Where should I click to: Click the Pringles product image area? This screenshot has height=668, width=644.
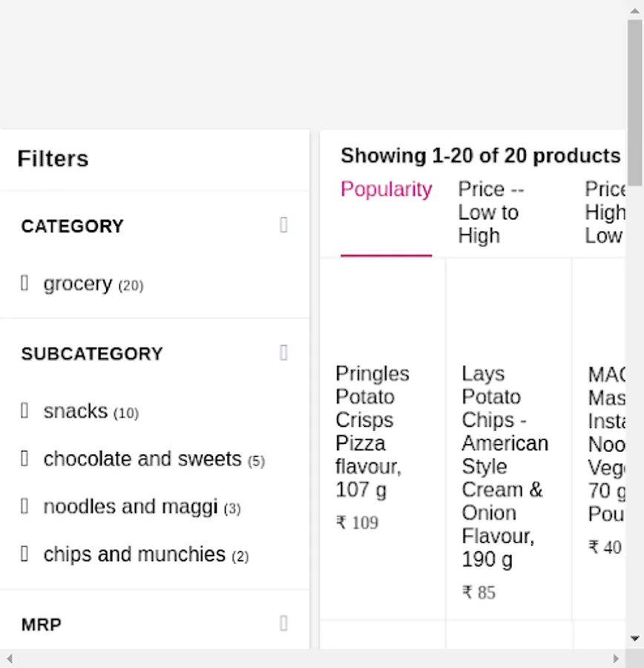click(x=382, y=312)
